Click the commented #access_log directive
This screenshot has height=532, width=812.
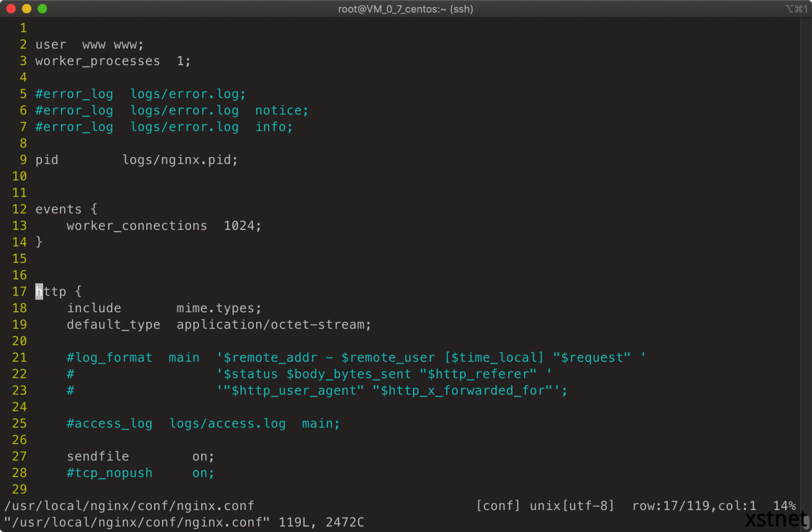109,424
